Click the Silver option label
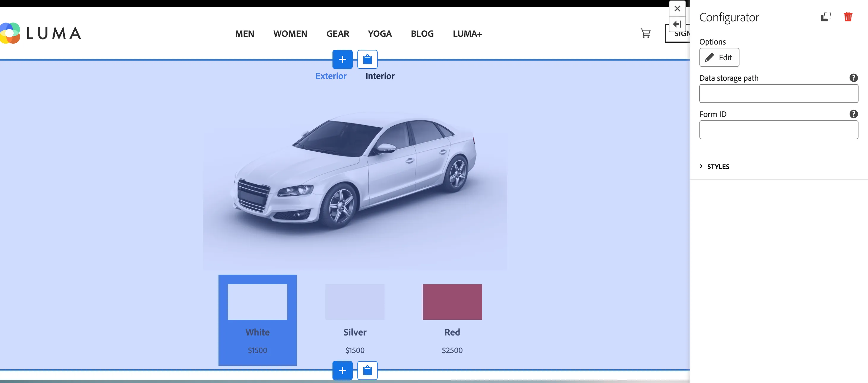 (355, 332)
